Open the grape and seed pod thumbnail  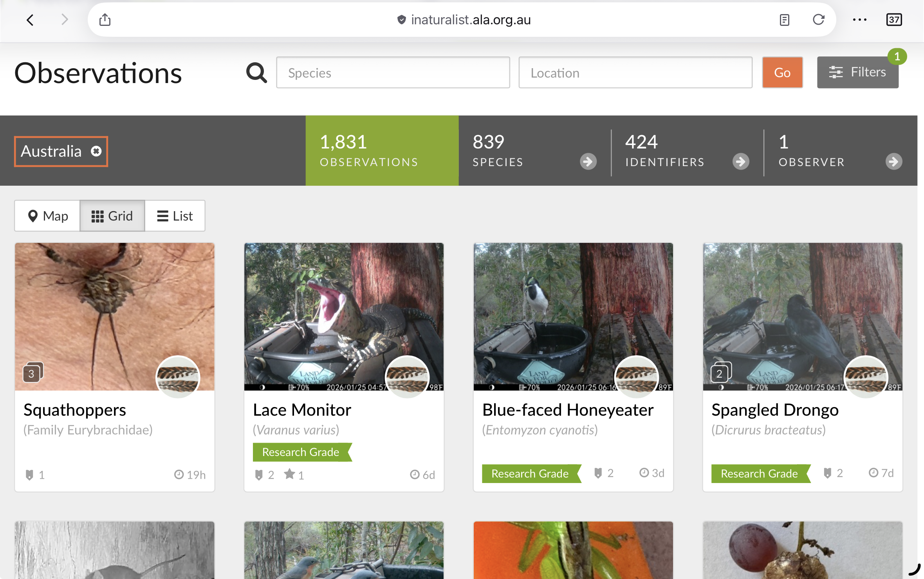coord(803,550)
